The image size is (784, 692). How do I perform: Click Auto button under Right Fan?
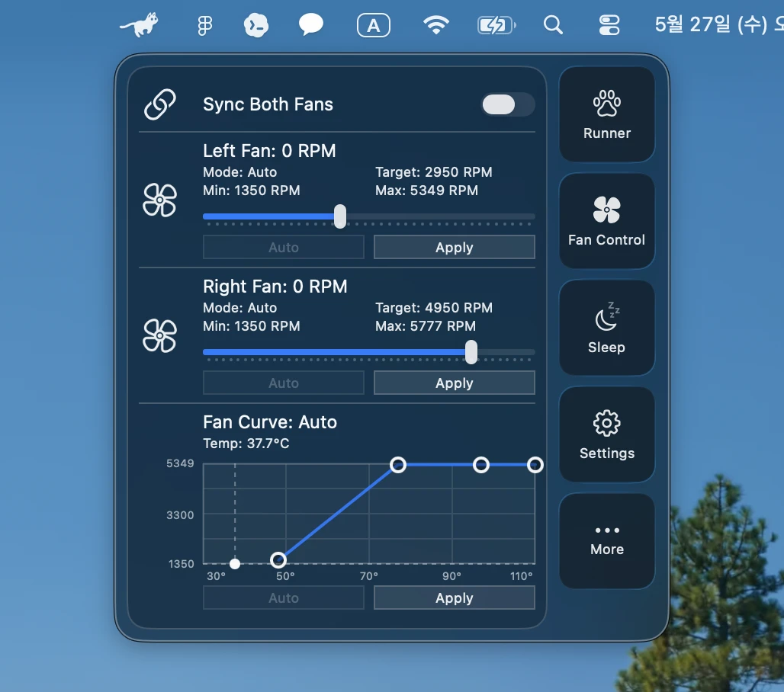click(284, 383)
